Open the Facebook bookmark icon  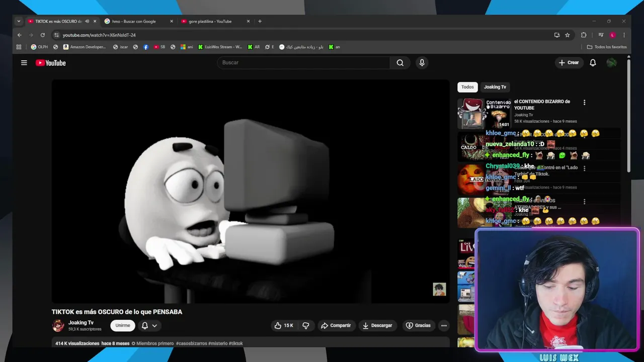tap(146, 47)
